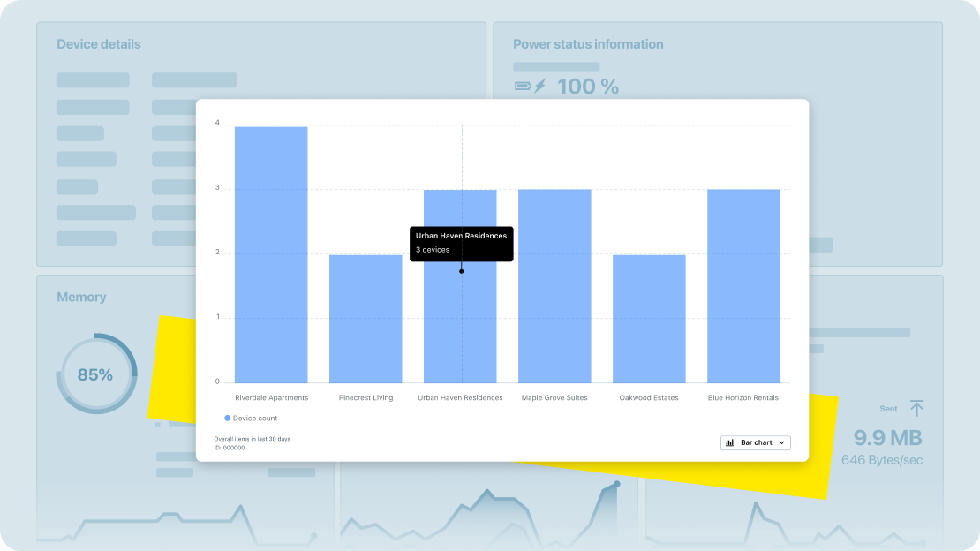Click the Maple Grove Suites axis label
Viewport: 980px width, 551px height.
click(x=554, y=397)
